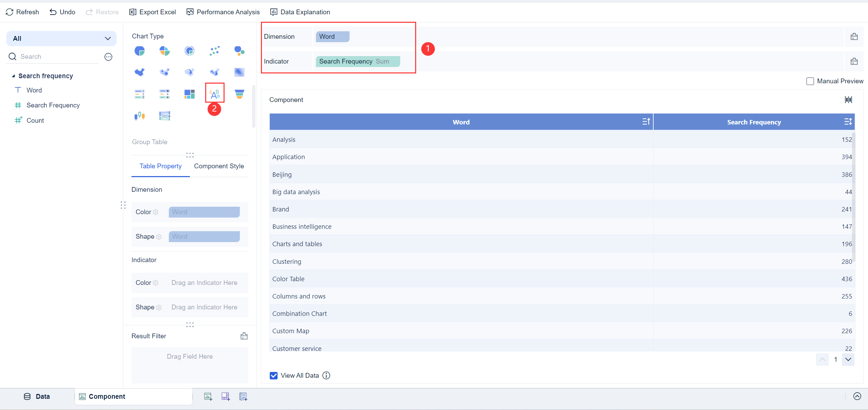Collapse the Search frequency tree node
This screenshot has width=868, height=410.
tap(13, 76)
